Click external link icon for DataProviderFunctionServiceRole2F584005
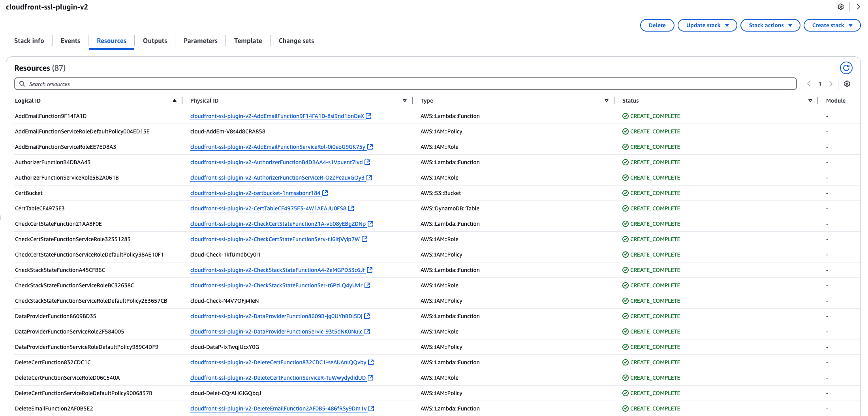868x416 pixels. [x=367, y=332]
